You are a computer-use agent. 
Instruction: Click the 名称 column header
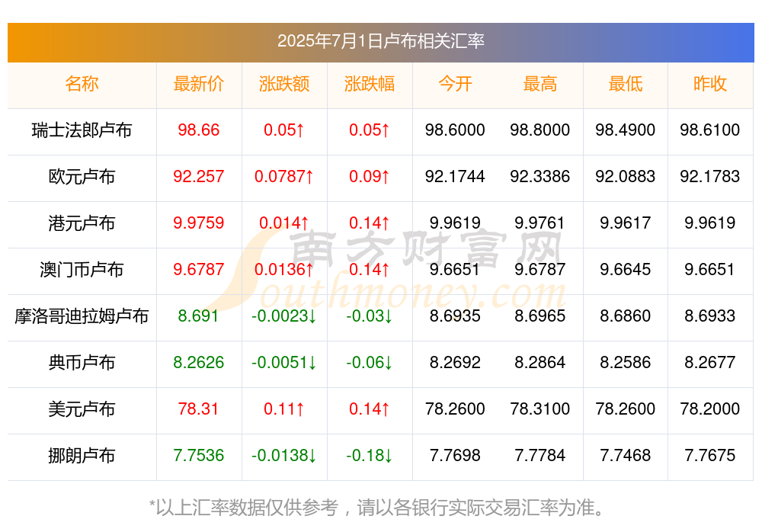tap(82, 84)
